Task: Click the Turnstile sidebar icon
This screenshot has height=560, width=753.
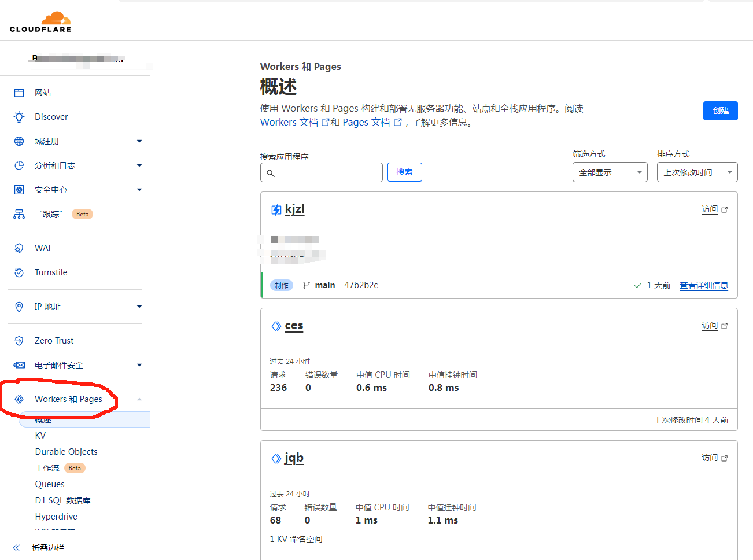Action: (x=19, y=272)
